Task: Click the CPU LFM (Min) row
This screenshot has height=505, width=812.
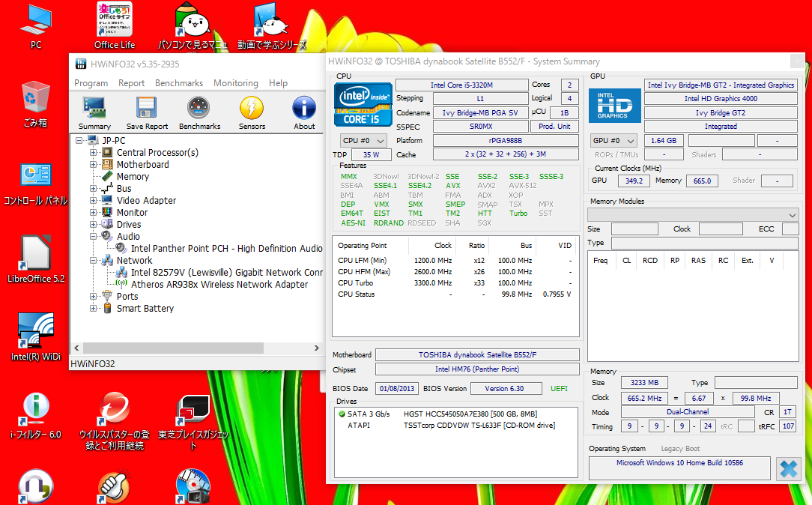Action: click(455, 260)
